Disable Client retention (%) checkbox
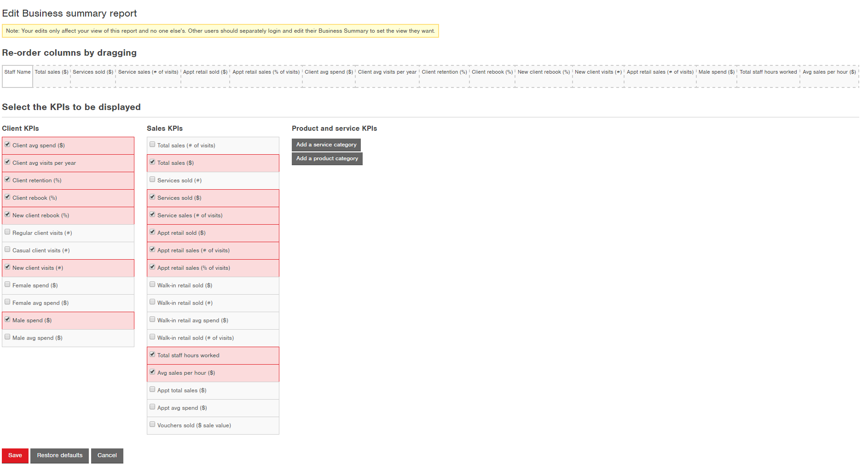The image size is (868, 465). tap(7, 179)
